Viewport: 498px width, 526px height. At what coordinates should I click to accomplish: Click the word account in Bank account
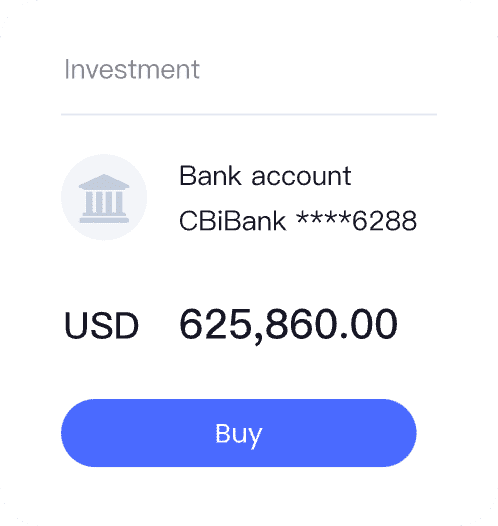301,176
